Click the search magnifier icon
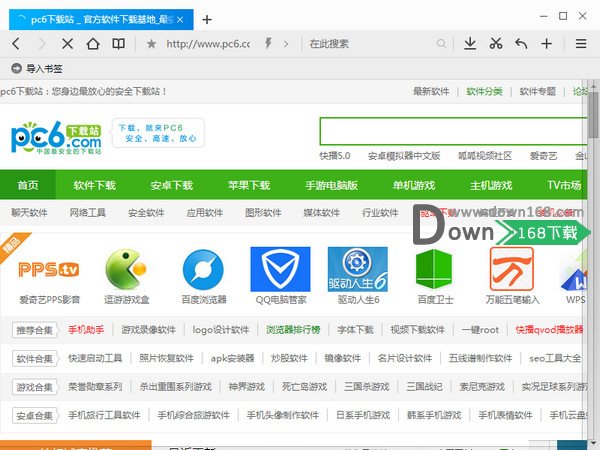Screen dimensions: 600x450 coord(441,44)
